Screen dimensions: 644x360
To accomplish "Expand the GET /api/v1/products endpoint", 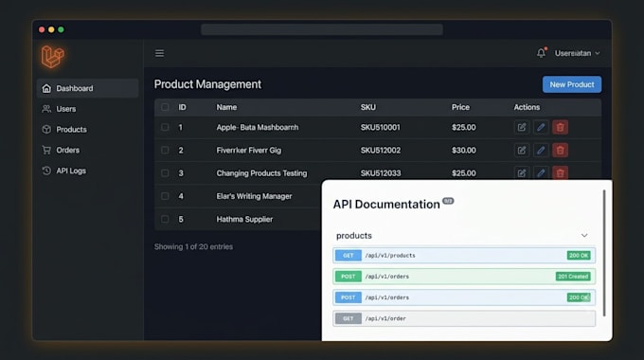I will (464, 256).
